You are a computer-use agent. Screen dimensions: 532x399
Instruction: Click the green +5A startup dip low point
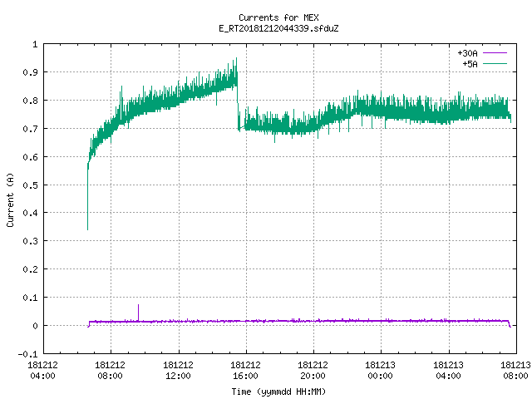[x=87, y=229]
